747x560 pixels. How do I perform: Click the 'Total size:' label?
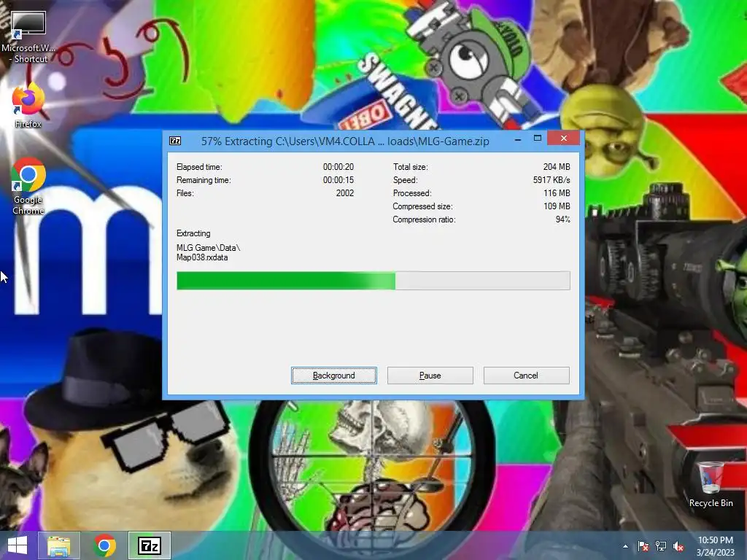point(410,167)
